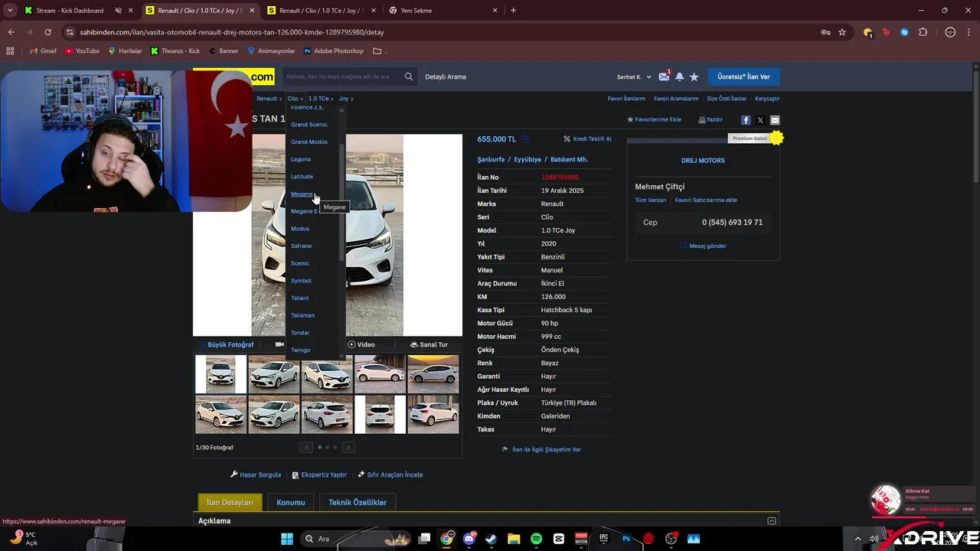
Task: Open Spotify from the taskbar
Action: pos(536,539)
